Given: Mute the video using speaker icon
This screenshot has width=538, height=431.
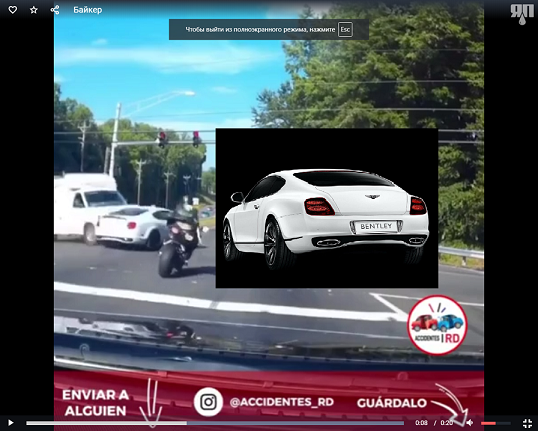Looking at the screenshot, I should click(x=470, y=422).
